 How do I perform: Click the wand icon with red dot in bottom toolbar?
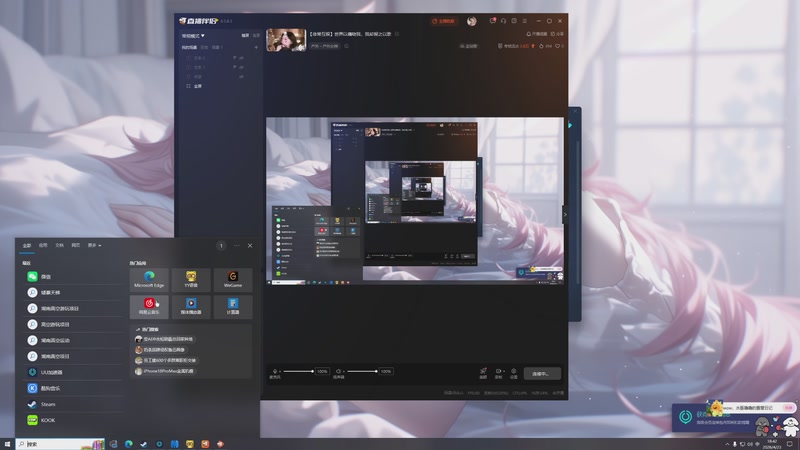click(483, 373)
